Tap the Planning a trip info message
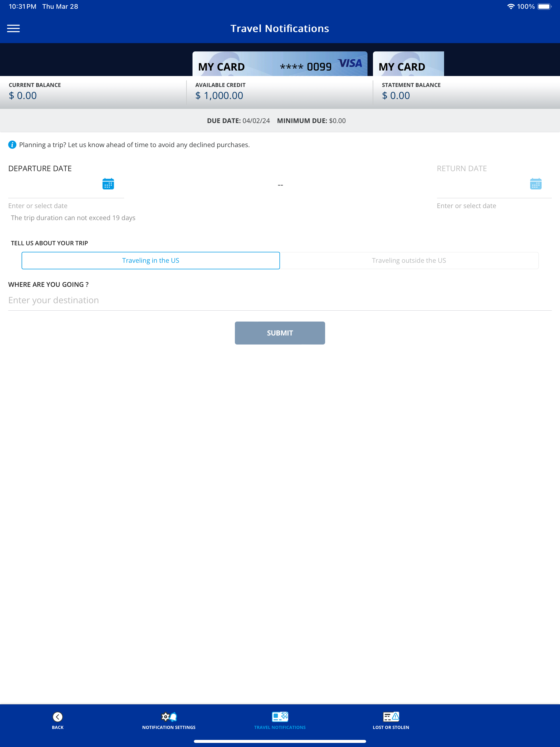The height and width of the screenshot is (747, 560). pos(135,145)
